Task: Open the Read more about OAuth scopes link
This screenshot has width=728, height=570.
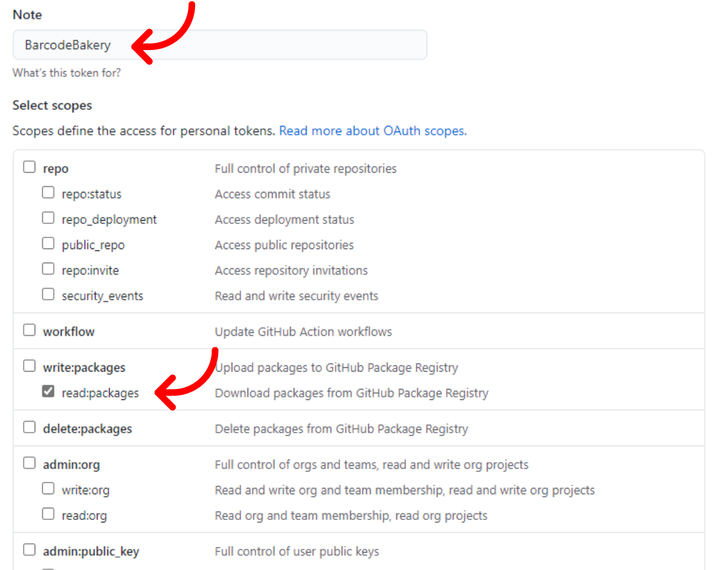Action: pyautogui.click(x=373, y=131)
